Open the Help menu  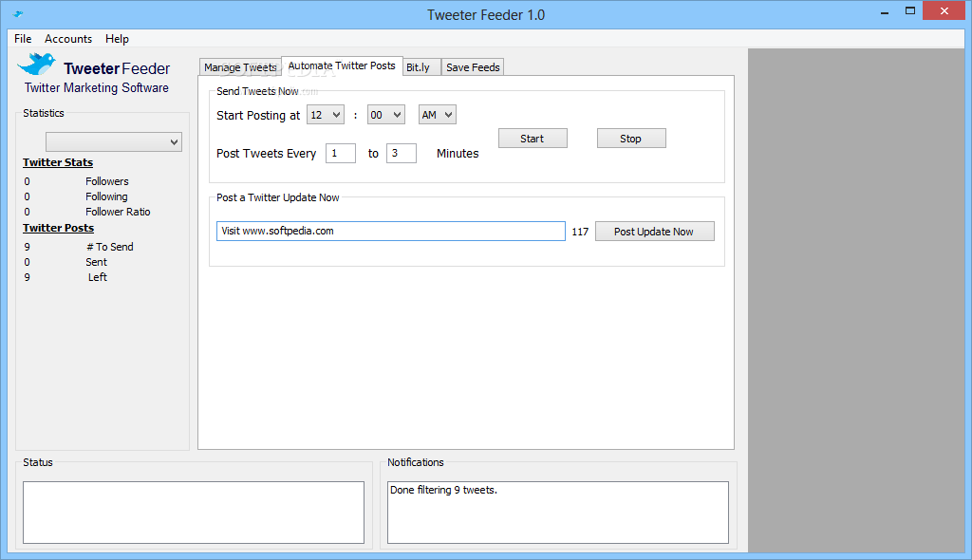tap(117, 39)
